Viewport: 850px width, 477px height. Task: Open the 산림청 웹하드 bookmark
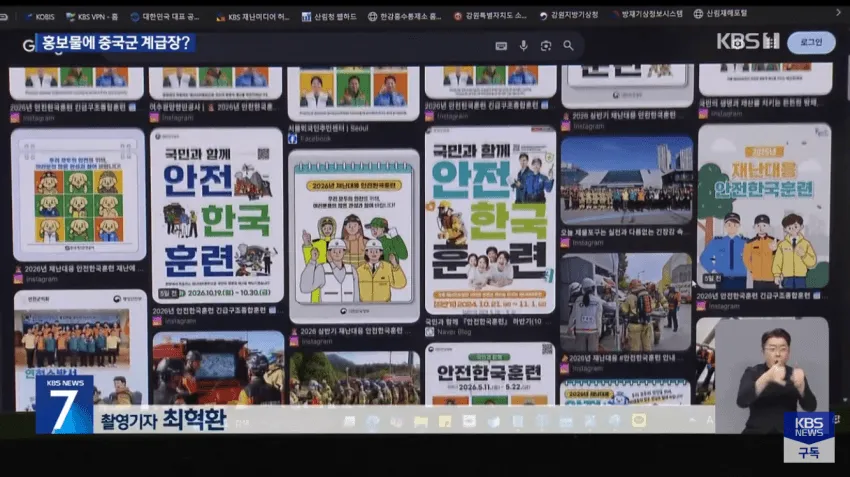pyautogui.click(x=329, y=17)
